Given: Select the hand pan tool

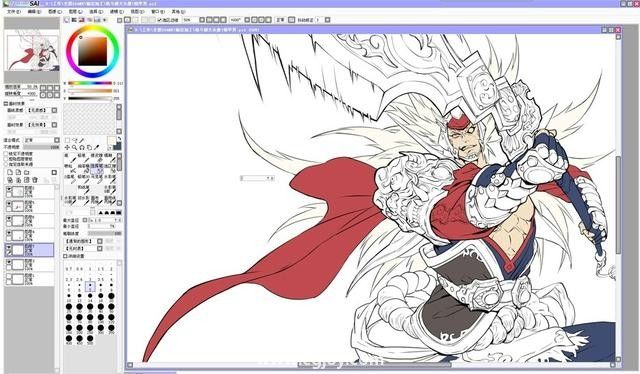Looking at the screenshot, I should [x=89, y=147].
